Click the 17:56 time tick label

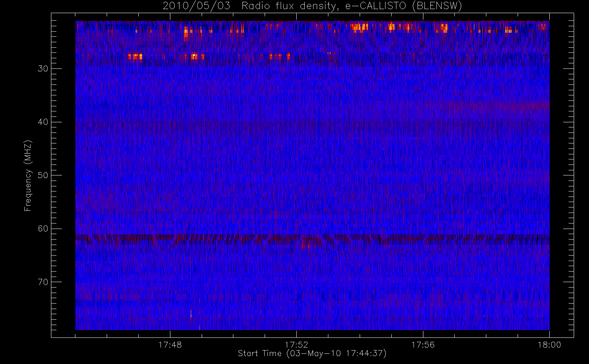click(x=423, y=345)
